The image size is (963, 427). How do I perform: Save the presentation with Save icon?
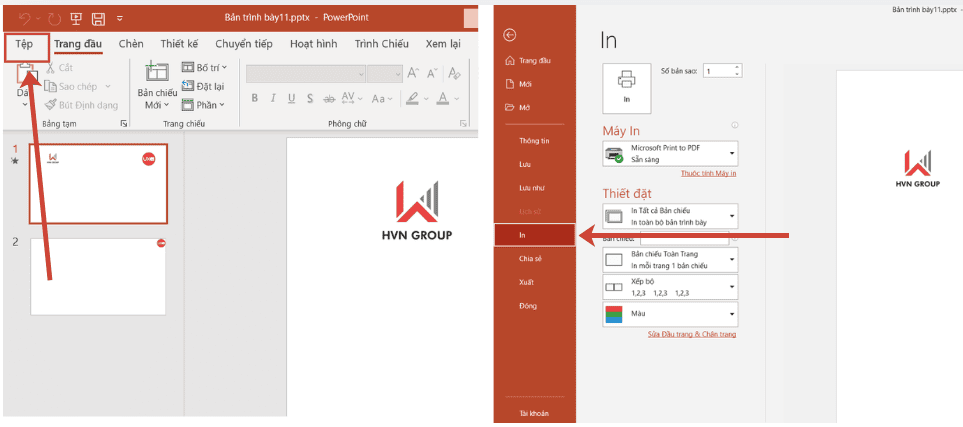click(98, 19)
